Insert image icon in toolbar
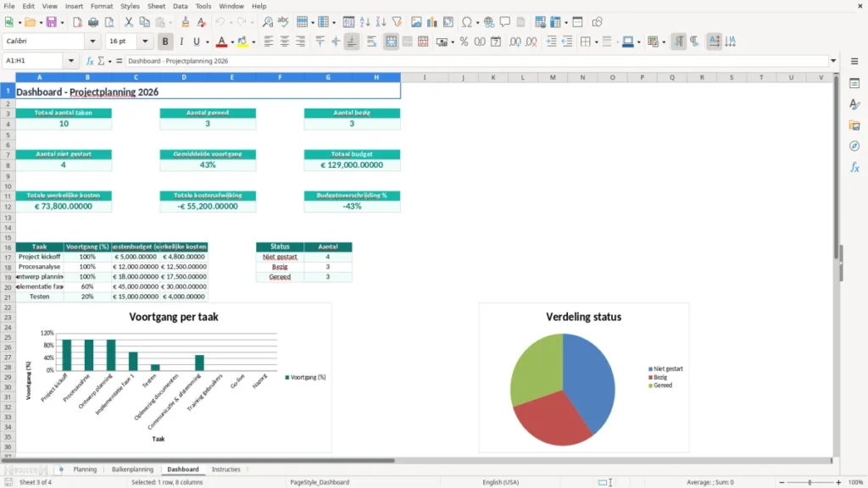The width and height of the screenshot is (868, 488). tap(416, 22)
